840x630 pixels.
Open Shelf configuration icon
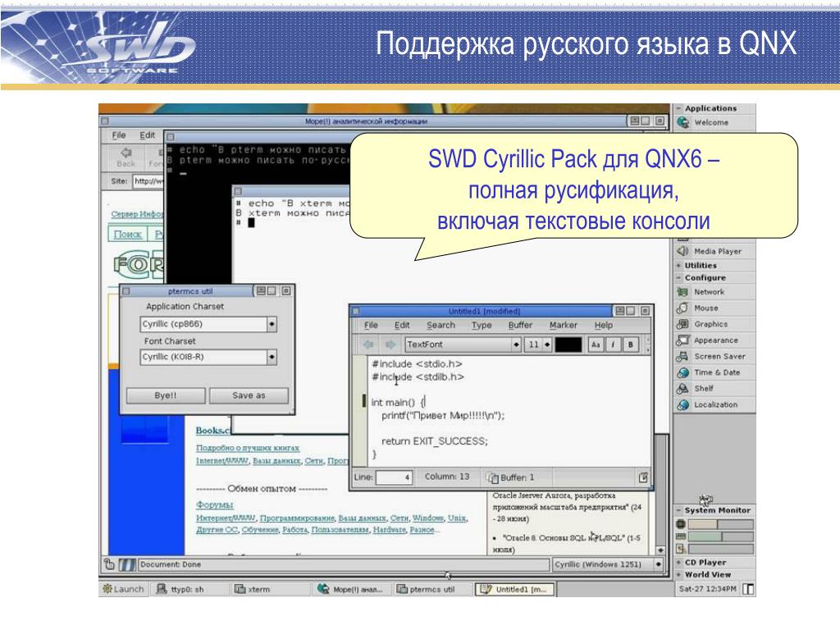click(682, 388)
